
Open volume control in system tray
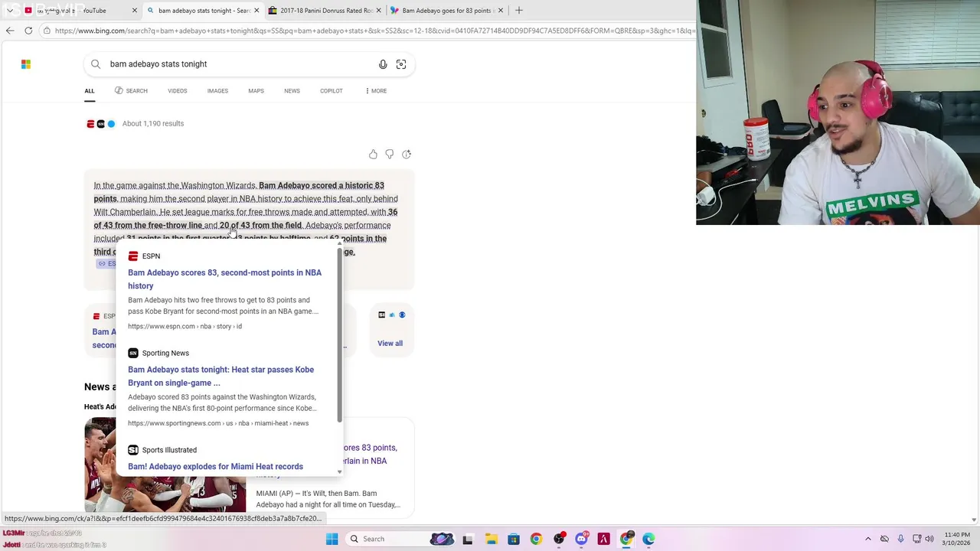929,540
